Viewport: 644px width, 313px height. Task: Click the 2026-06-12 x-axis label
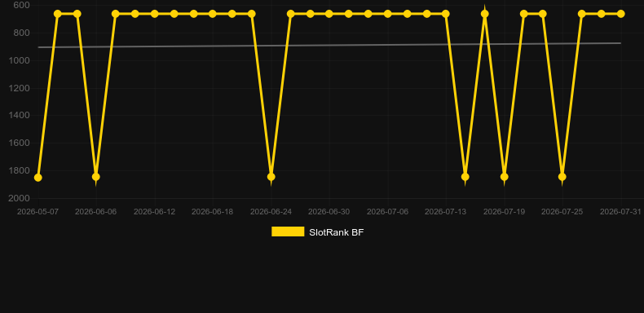[x=154, y=212]
